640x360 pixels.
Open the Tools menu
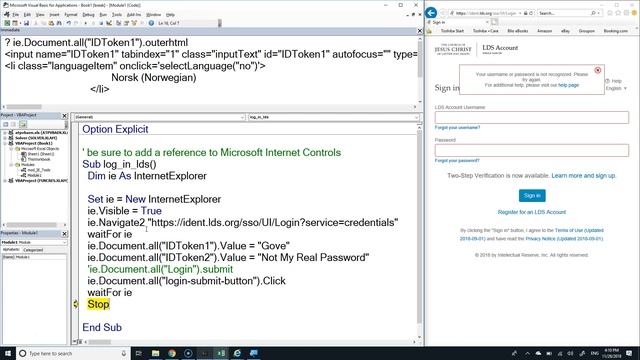pos(117,15)
